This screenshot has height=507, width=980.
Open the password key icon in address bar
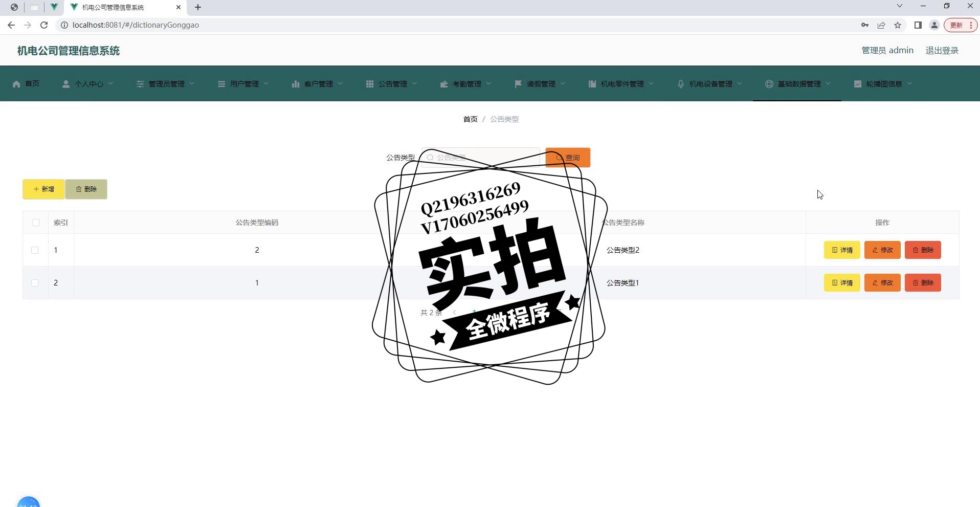click(x=865, y=25)
